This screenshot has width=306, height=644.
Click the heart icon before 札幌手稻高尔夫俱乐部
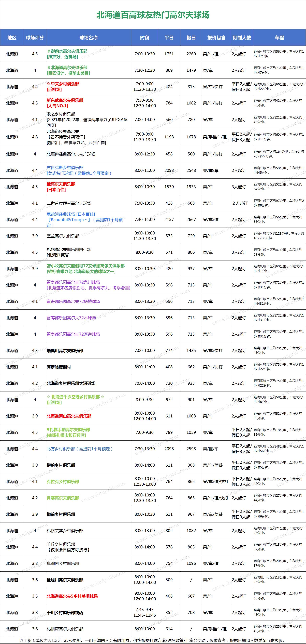tap(48, 430)
